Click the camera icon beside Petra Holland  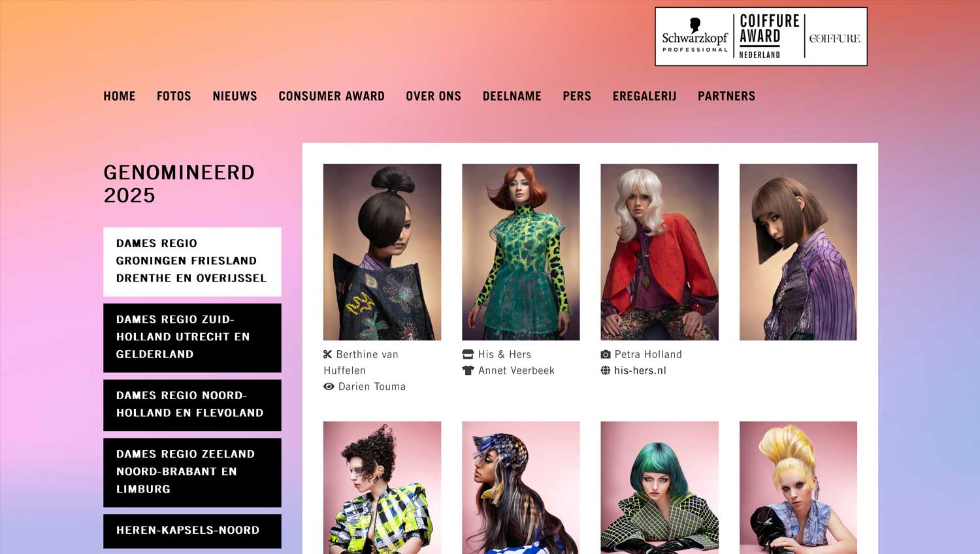[606, 354]
